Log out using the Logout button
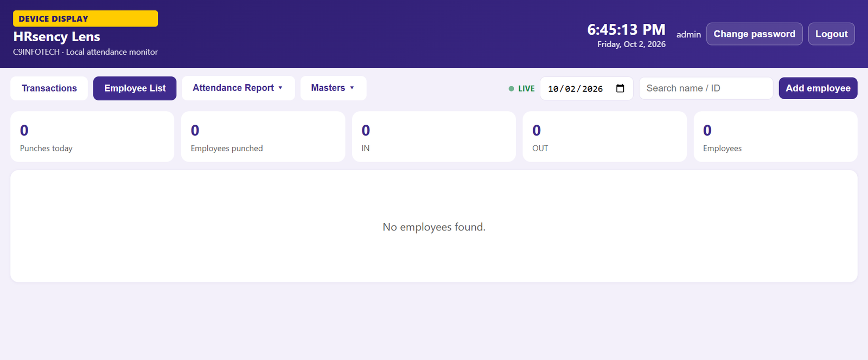Screen dimensions: 868x360 [x=831, y=34]
